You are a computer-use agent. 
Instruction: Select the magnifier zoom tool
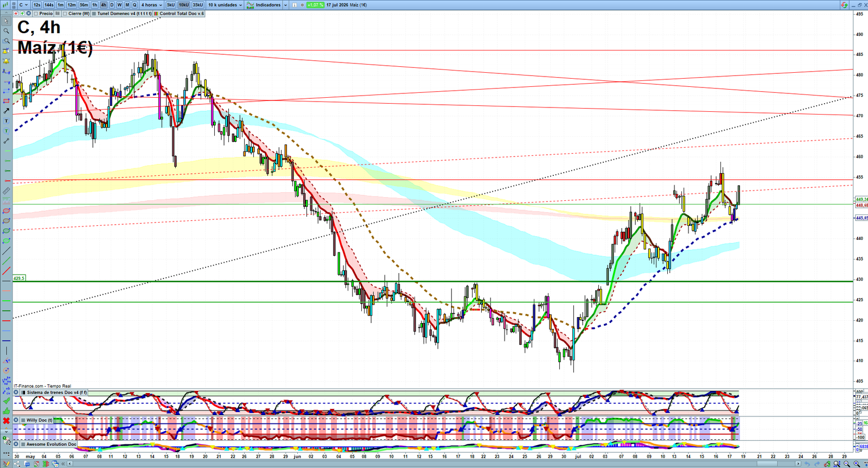coord(7,31)
